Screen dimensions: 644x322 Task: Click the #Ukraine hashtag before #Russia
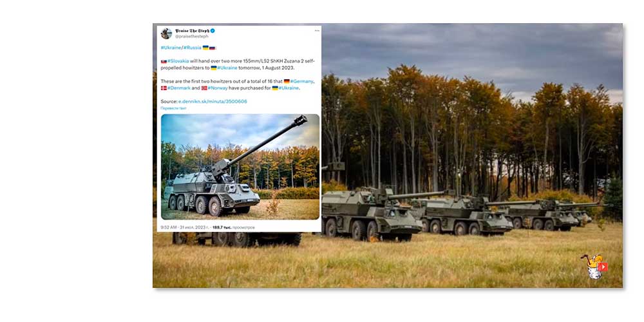[171, 48]
